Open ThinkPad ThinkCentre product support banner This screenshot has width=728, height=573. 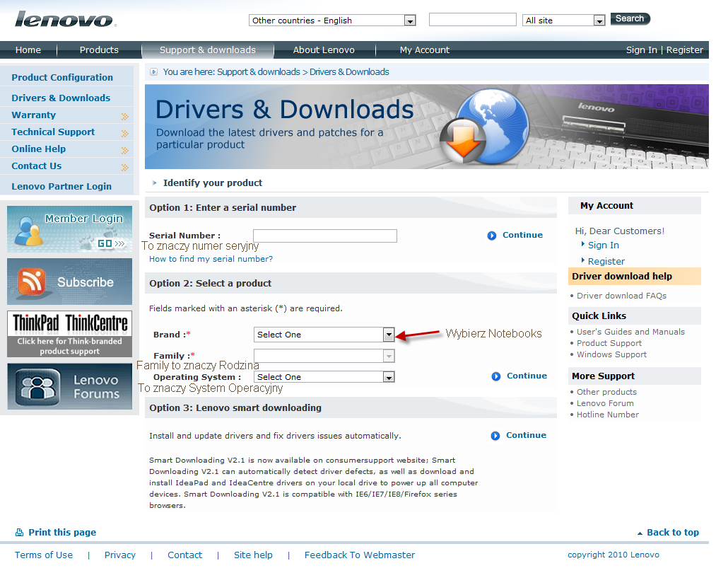tap(70, 334)
